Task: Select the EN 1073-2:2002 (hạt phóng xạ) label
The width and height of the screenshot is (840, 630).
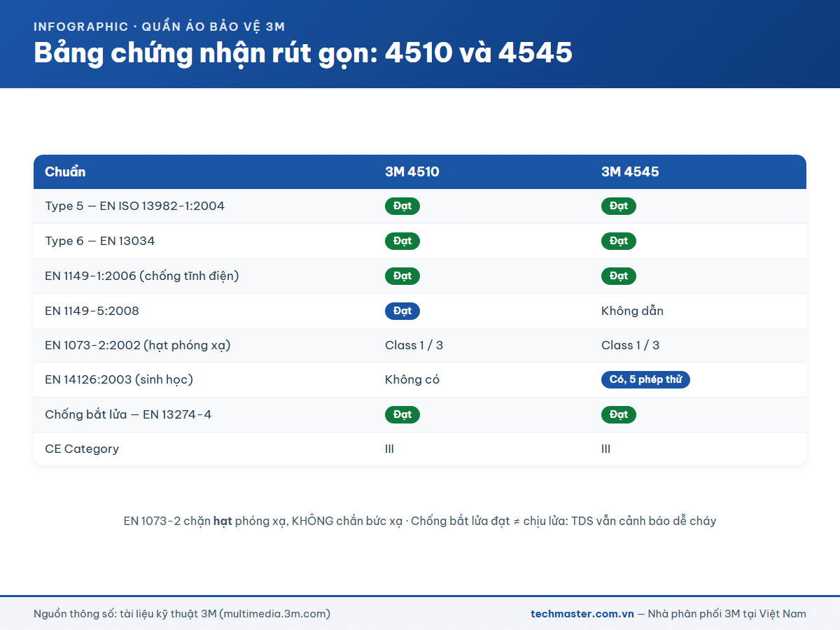Action: click(x=137, y=345)
